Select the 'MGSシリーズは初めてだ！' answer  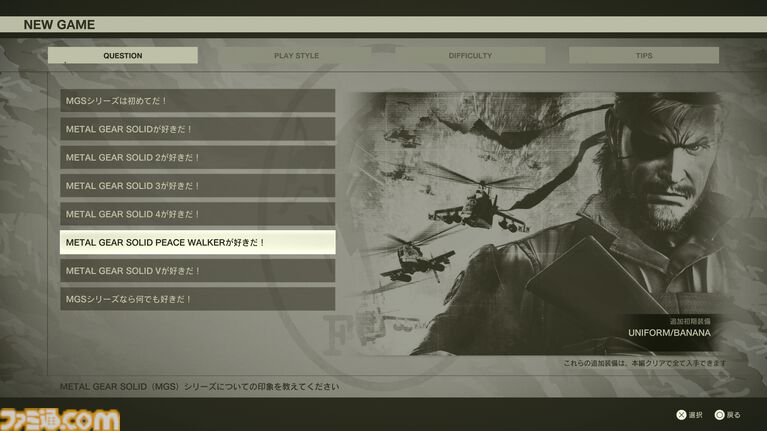[x=198, y=101]
